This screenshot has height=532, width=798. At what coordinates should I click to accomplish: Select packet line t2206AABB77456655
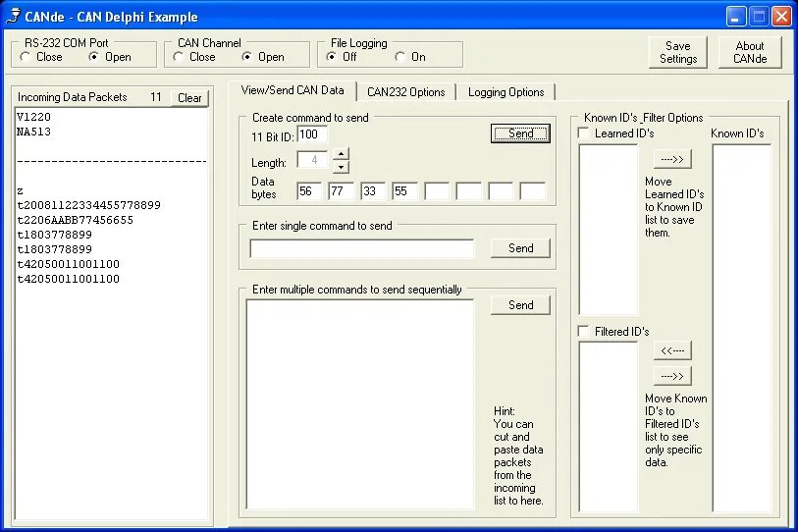[x=75, y=220]
